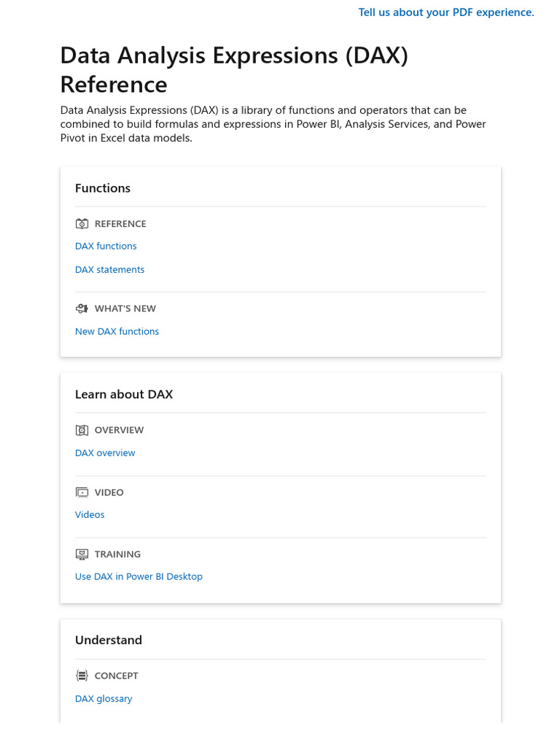
Task: Open the DAX glossary link
Action: (104, 699)
